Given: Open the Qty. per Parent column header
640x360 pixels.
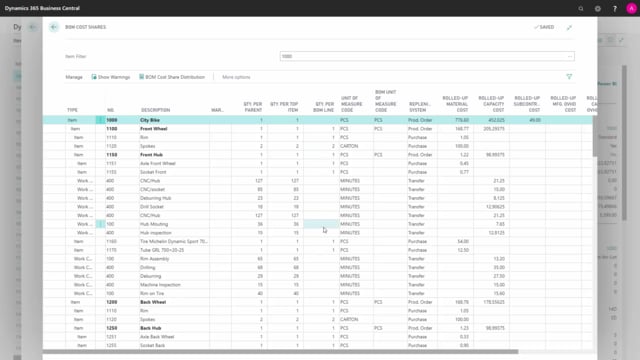Looking at the screenshot, I should pyautogui.click(x=253, y=107).
